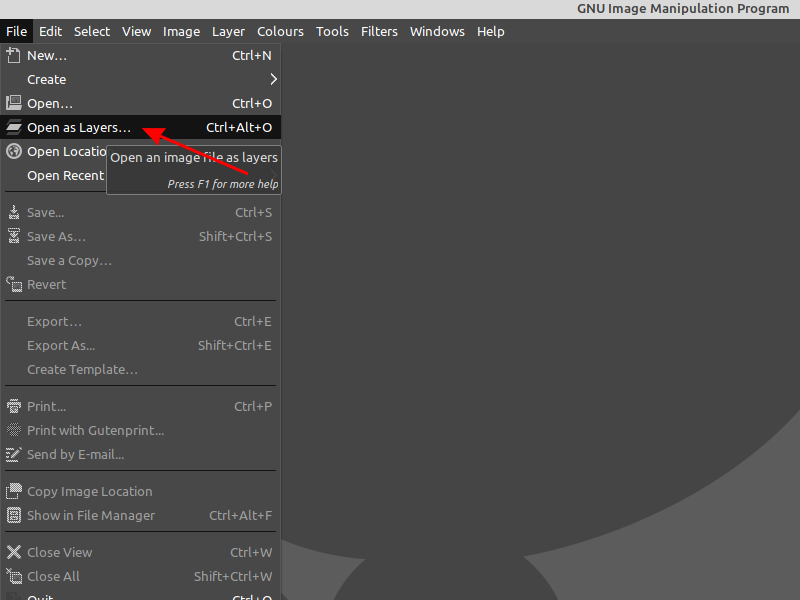Select Close All menu entry
Screen dimensions: 800x600
pos(53,576)
